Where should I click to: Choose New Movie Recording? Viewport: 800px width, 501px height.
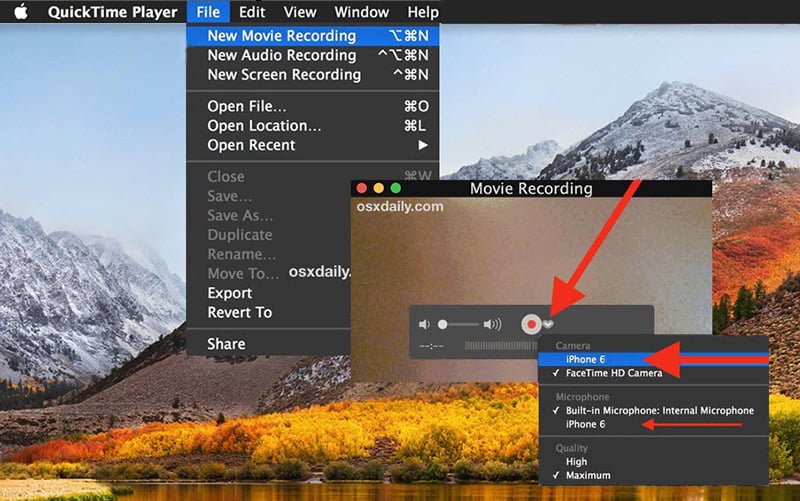point(313,36)
